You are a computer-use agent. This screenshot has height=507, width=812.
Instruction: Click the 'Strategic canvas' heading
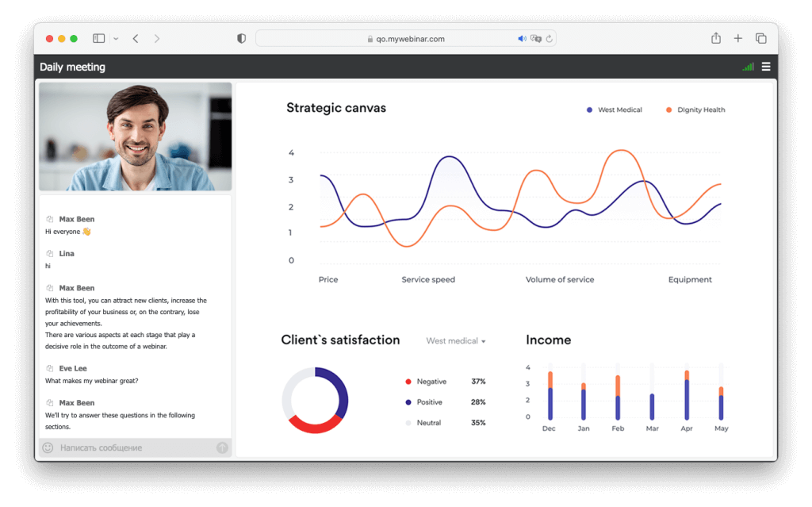coord(336,108)
